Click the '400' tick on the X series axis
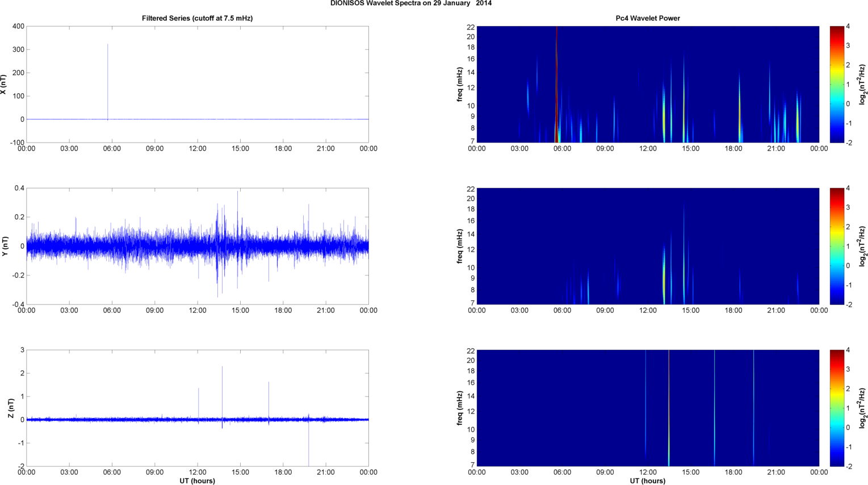 [18, 26]
